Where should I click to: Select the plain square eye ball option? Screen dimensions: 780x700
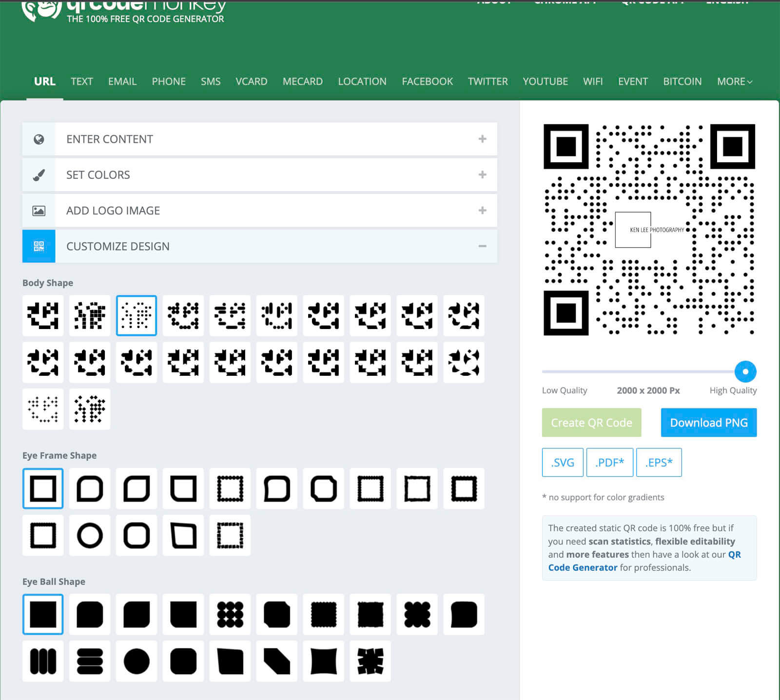[43, 614]
